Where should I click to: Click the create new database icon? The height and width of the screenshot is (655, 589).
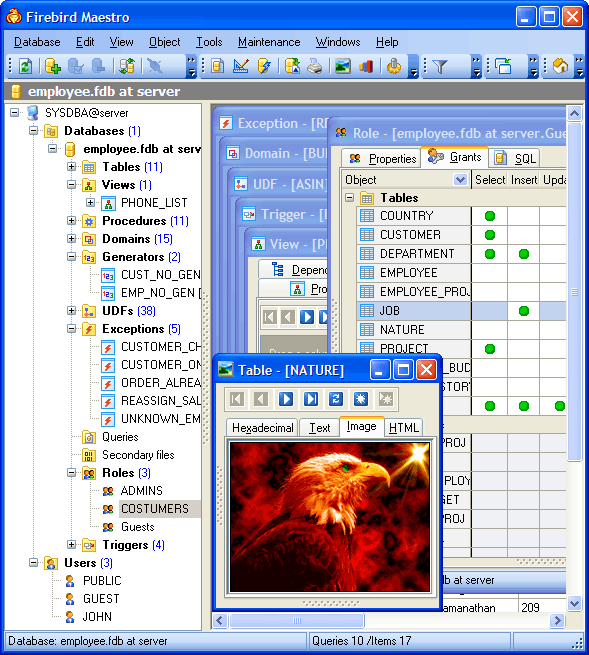click(x=53, y=66)
